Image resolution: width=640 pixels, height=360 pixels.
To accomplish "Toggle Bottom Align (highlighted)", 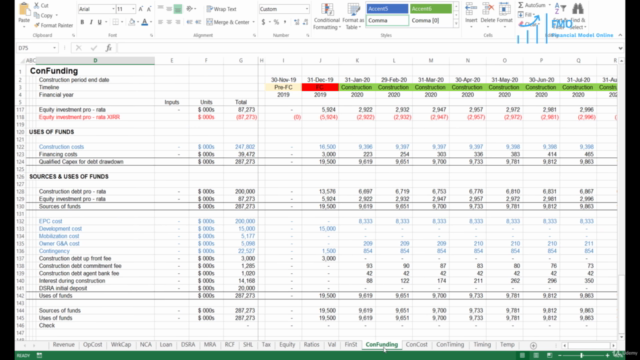I will point(178,9).
